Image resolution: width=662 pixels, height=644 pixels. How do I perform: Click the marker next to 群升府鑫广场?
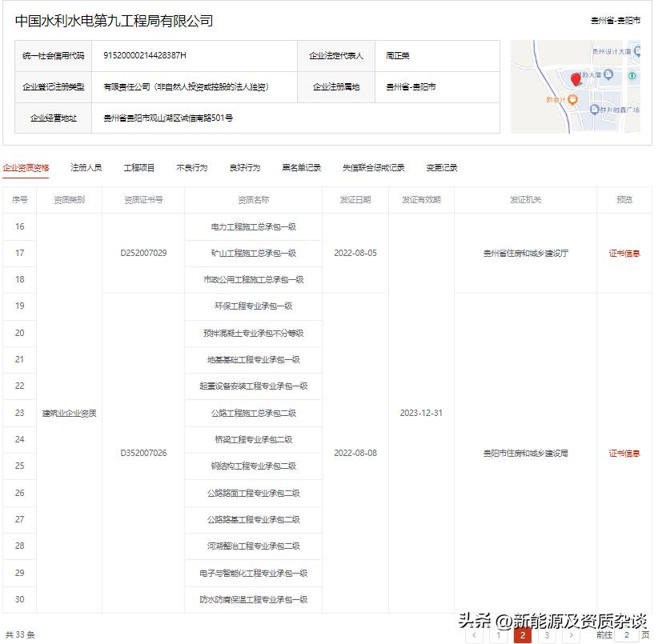595,110
